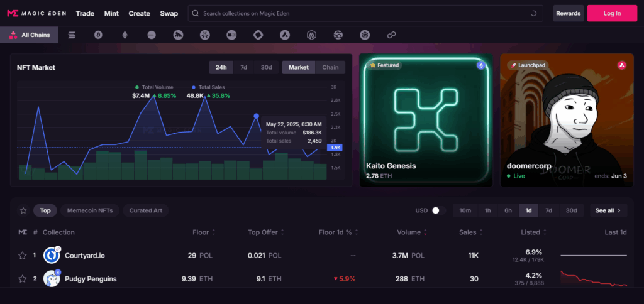Select the Monad diamond chain icon
644x304 pixels.
coord(258,35)
